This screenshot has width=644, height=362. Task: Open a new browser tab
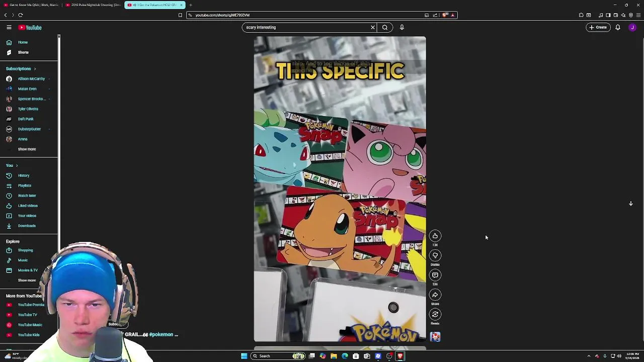[191, 5]
